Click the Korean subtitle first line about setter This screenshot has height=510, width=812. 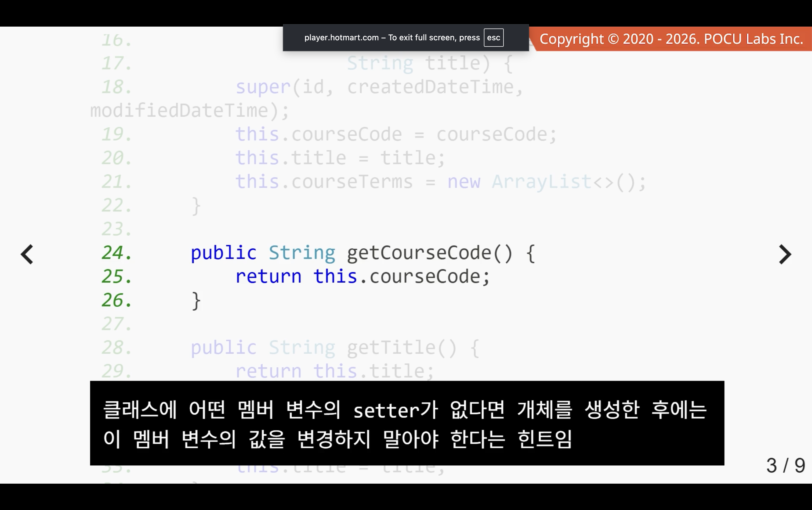405,410
